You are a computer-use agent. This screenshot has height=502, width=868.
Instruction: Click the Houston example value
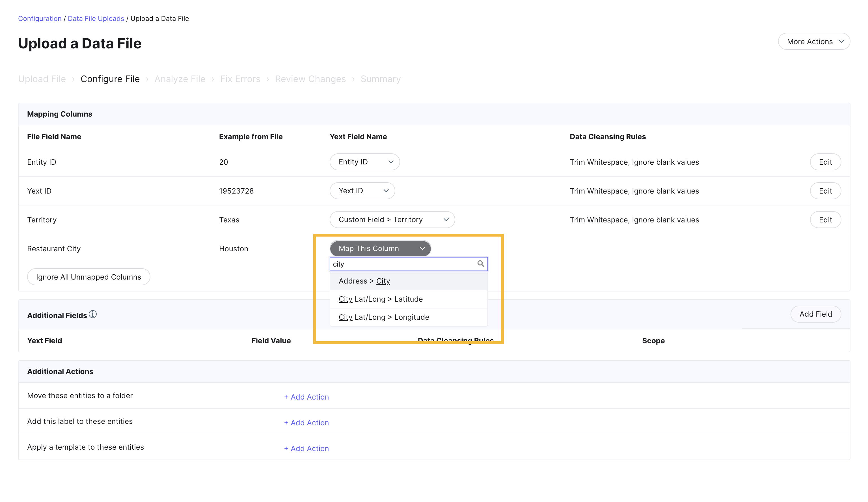coord(234,248)
